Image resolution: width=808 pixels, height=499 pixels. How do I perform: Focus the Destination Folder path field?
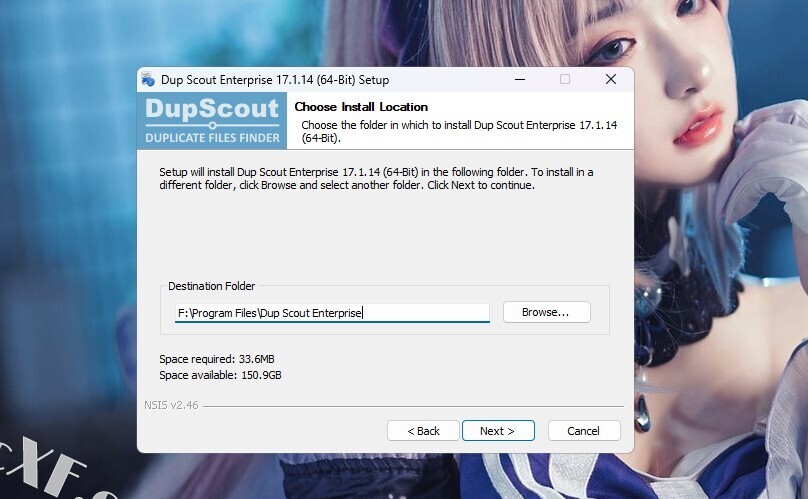coord(332,313)
